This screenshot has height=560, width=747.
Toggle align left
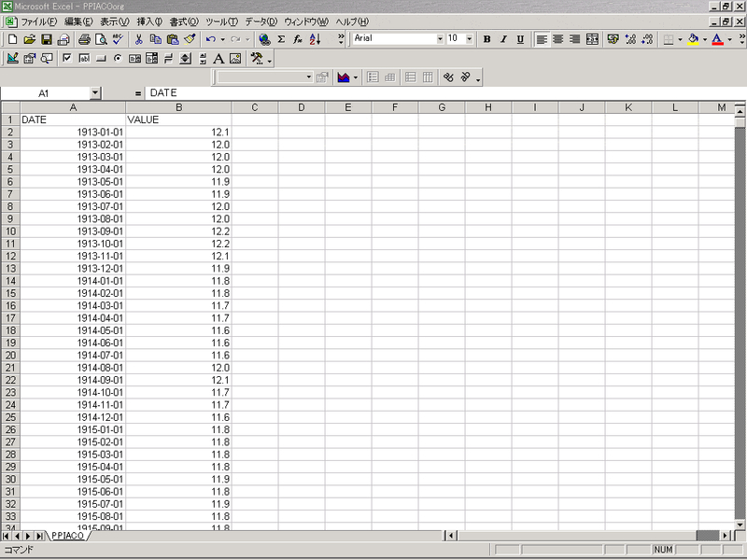pos(542,39)
